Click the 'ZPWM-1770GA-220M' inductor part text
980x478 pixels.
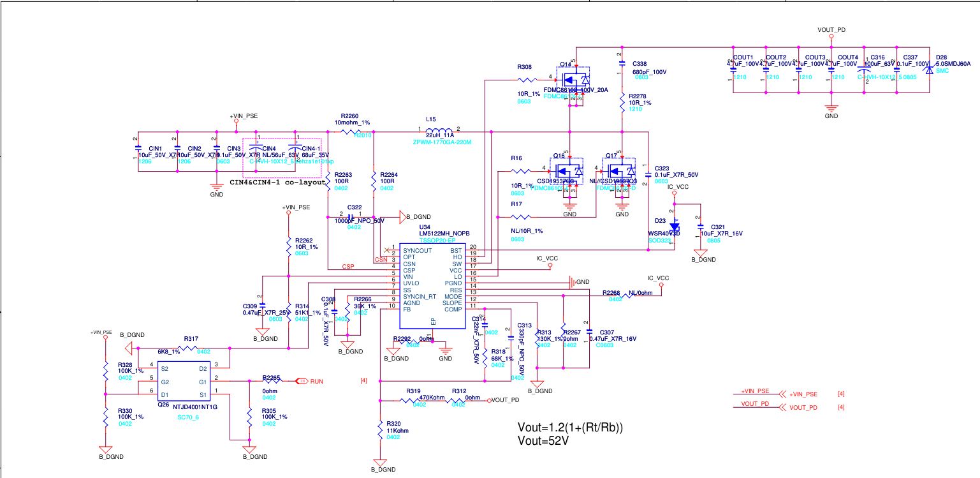tap(442, 142)
